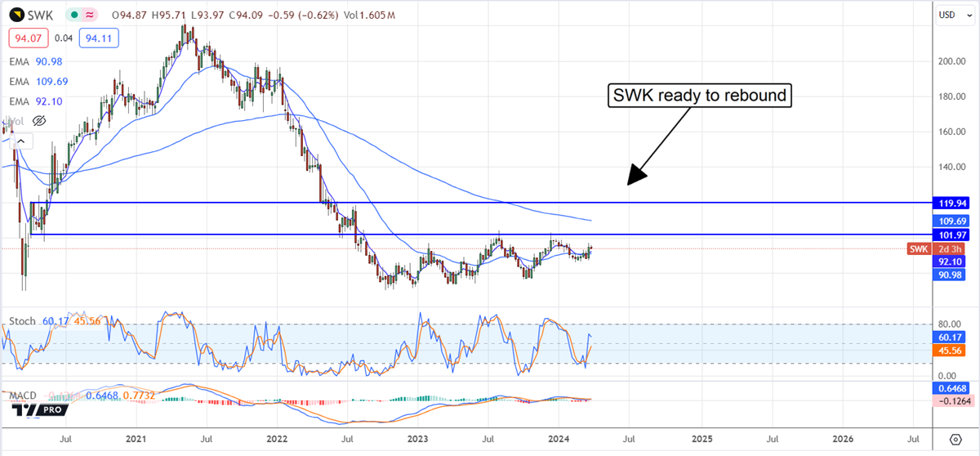
Task: Click the SWK company logo icon
Action: click(x=17, y=15)
